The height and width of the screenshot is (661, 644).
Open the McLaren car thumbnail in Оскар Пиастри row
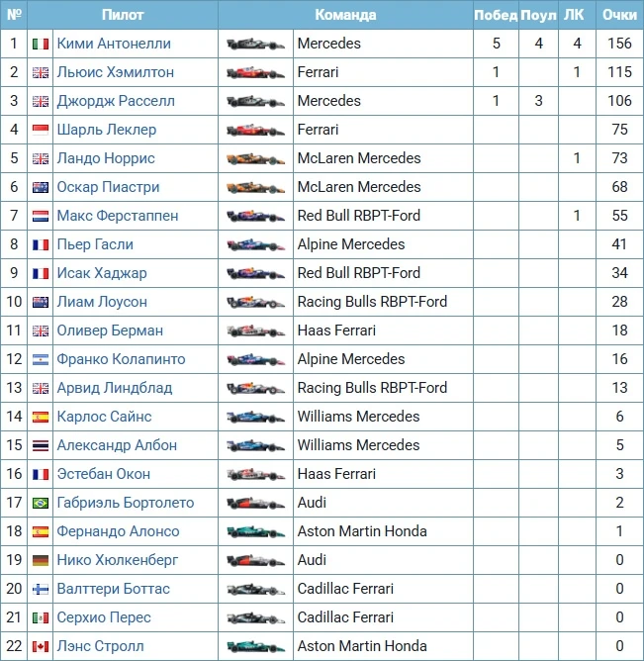tap(255, 187)
